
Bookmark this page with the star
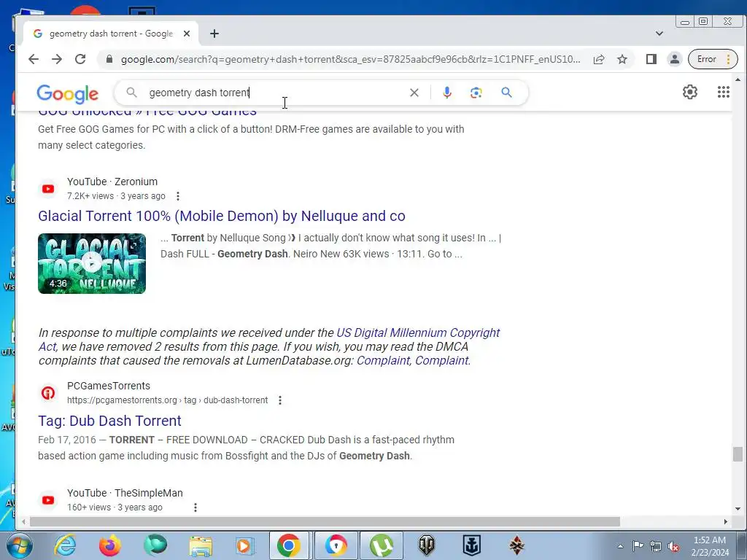(x=622, y=59)
